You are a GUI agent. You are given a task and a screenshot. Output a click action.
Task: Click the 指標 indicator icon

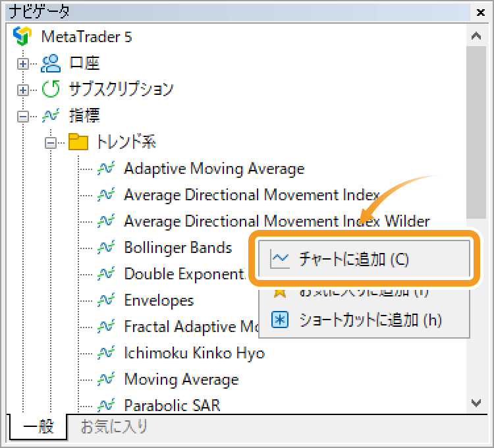click(51, 115)
